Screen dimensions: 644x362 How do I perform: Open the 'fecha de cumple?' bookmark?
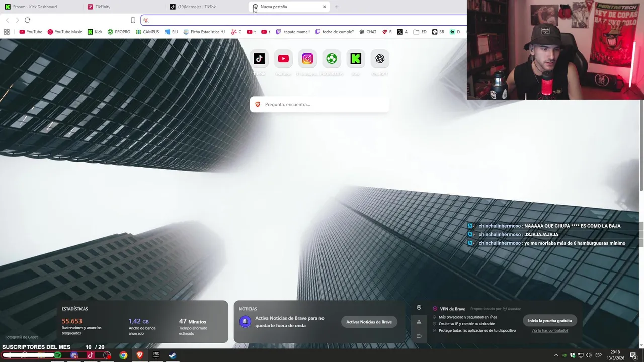click(x=335, y=32)
